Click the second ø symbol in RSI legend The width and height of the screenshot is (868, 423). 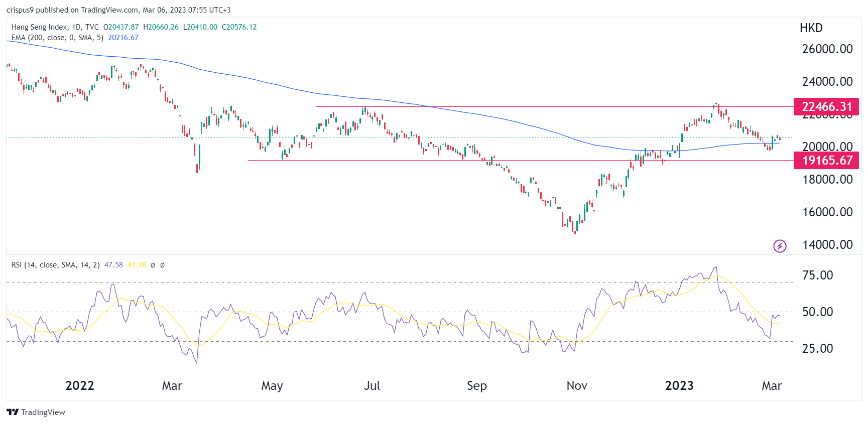162,265
